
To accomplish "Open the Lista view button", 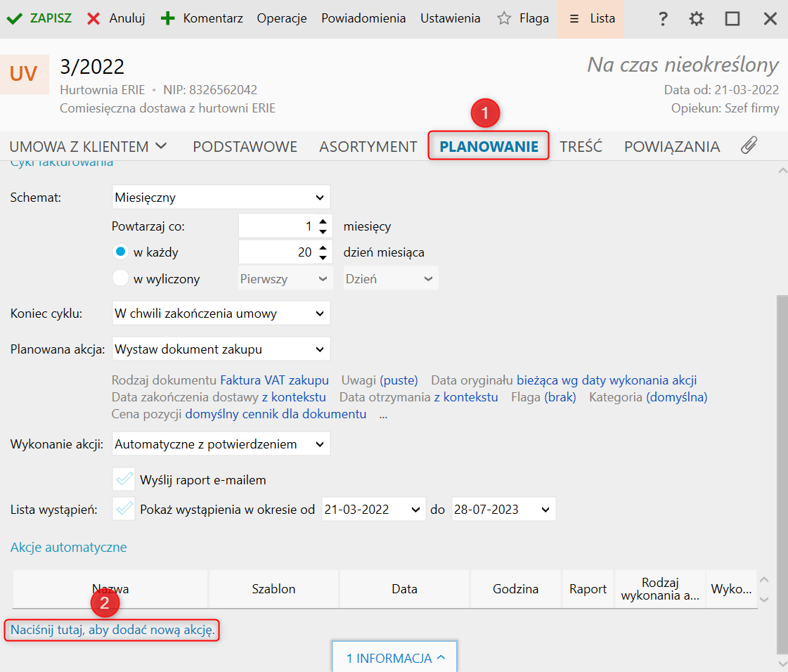I will point(590,18).
